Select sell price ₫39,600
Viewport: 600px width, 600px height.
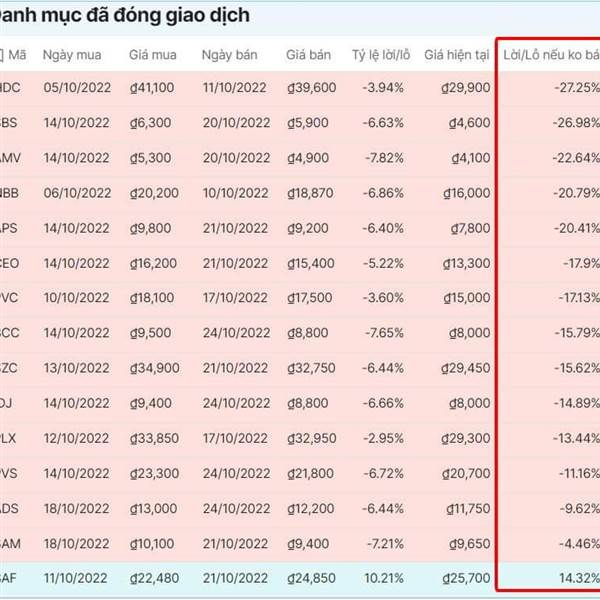[x=311, y=88]
